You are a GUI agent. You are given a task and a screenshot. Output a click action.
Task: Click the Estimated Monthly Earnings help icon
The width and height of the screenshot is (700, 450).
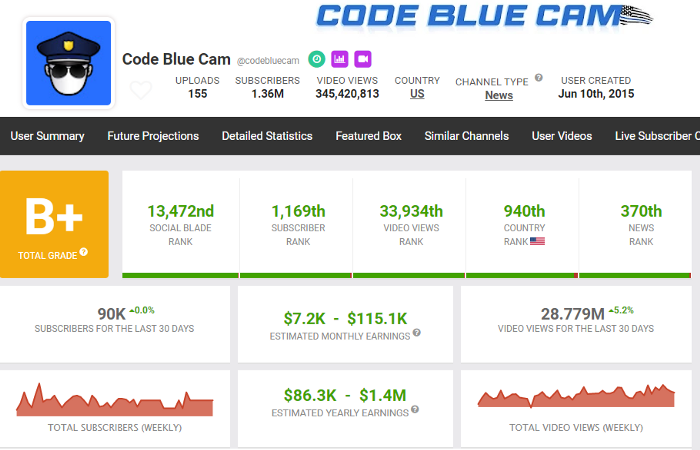(417, 335)
